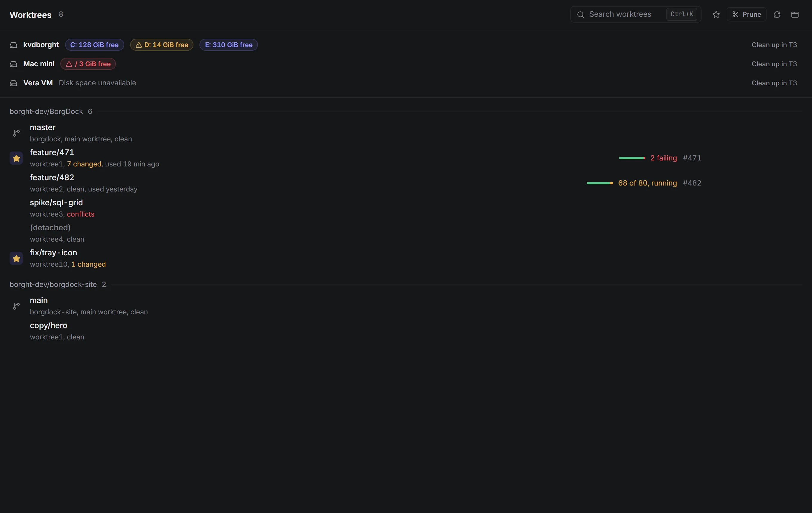Focus the Search worktrees field
The width and height of the screenshot is (812, 513).
coord(635,15)
